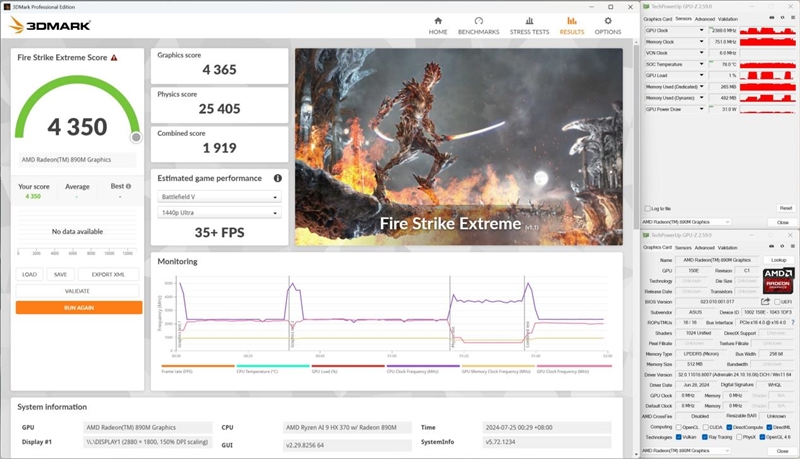Open the Battlefield V game dropdown

pyautogui.click(x=219, y=197)
